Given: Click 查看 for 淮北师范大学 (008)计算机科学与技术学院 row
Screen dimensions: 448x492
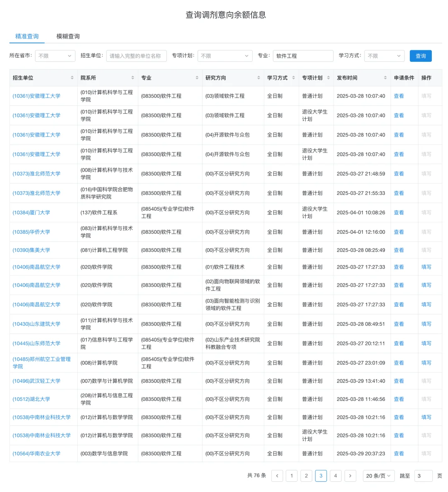Looking at the screenshot, I should [x=399, y=174].
